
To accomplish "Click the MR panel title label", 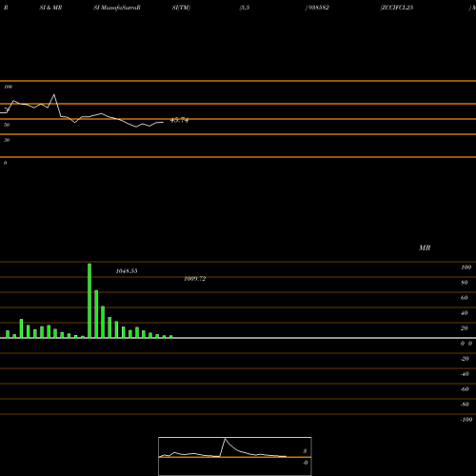I will (x=425, y=248).
